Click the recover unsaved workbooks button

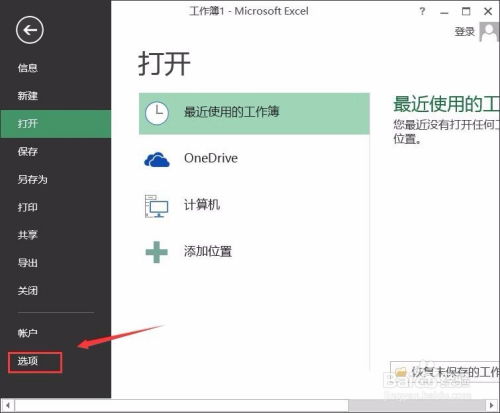click(x=445, y=372)
